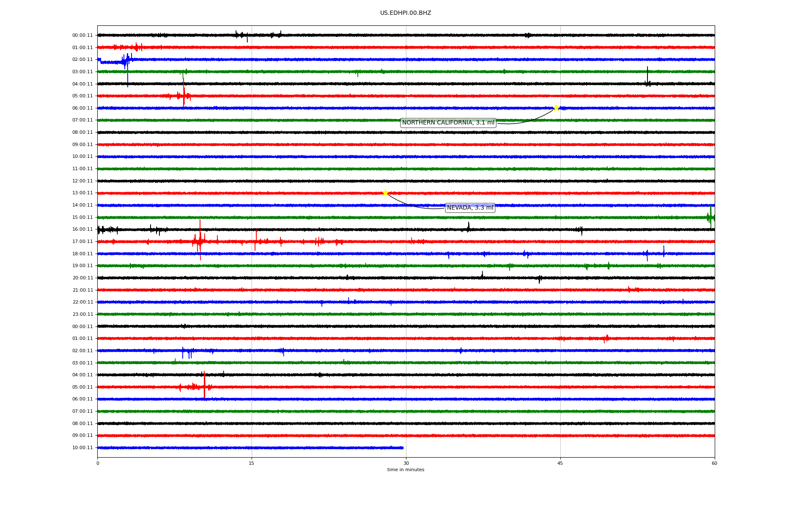Screen dimensions: 812x508
Task: Click the 13:00:11 row time label
Action: 82,193
